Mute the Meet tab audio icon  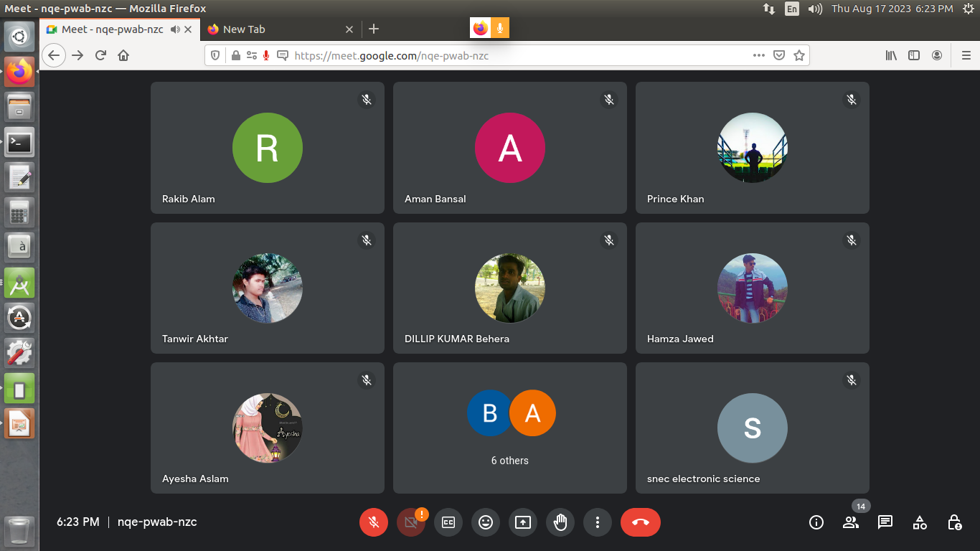tap(175, 29)
